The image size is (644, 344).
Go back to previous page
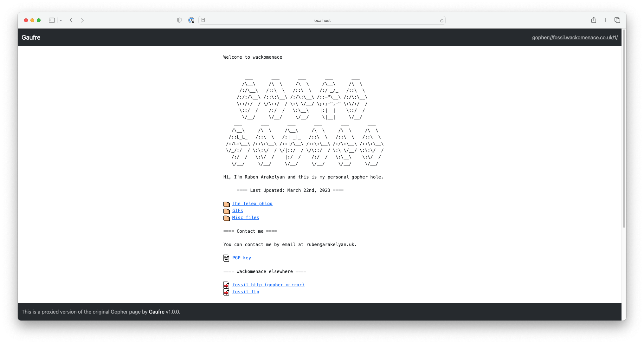(71, 20)
